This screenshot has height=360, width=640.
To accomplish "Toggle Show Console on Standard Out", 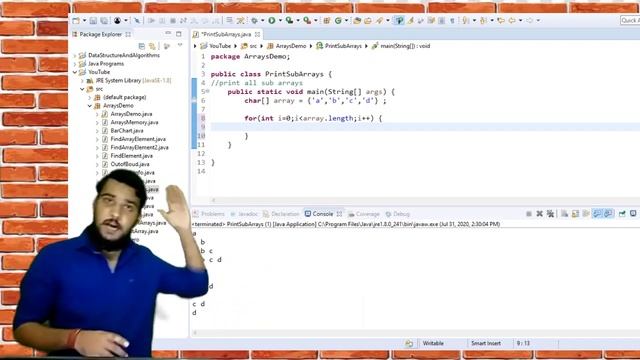I will click(x=597, y=214).
